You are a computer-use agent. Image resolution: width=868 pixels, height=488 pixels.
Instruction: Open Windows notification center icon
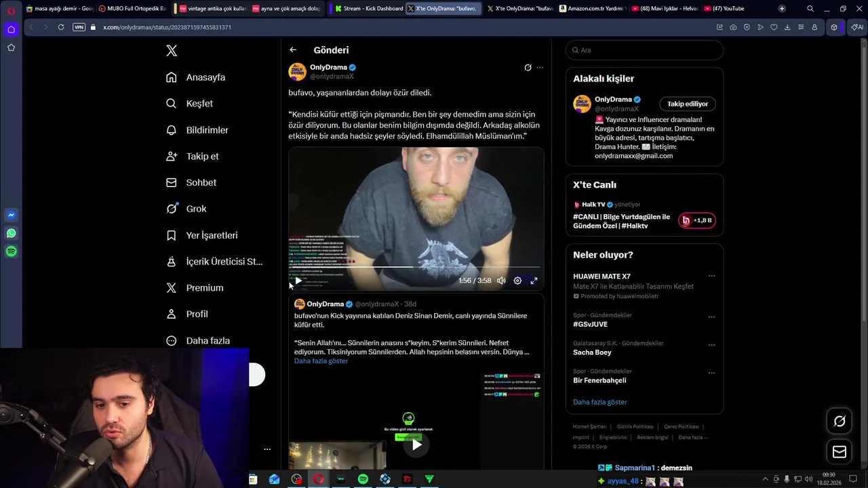coord(853,479)
